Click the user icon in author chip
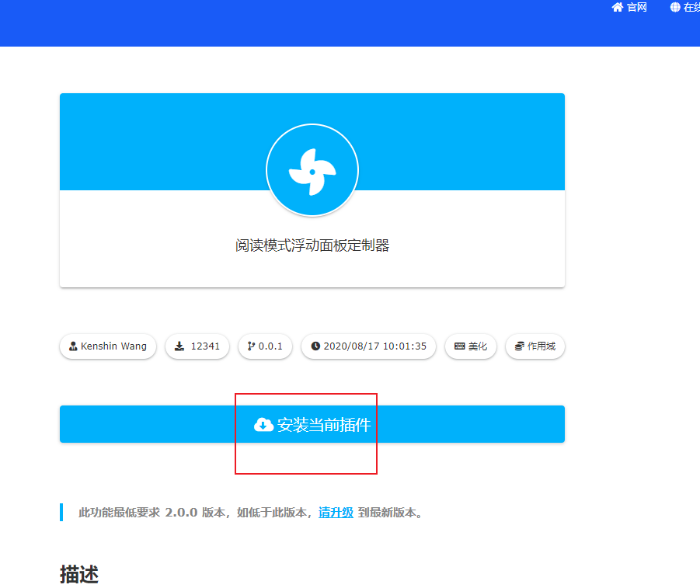The width and height of the screenshot is (700, 588). [73, 346]
